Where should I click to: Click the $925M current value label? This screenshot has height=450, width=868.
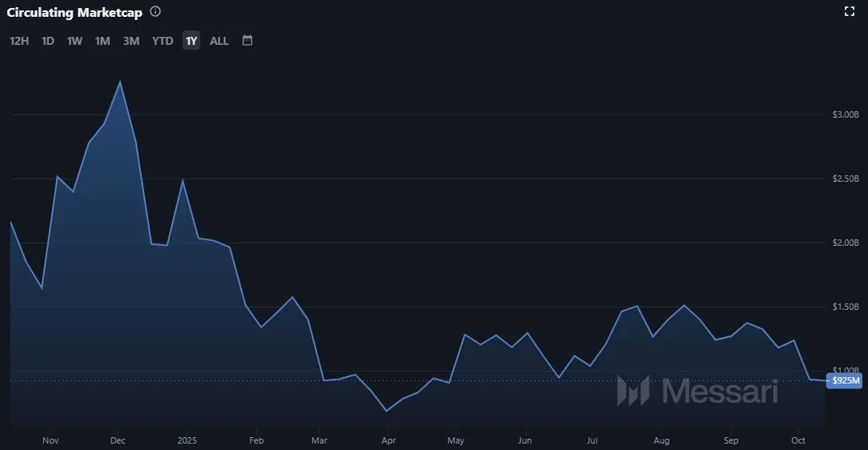[845, 381]
